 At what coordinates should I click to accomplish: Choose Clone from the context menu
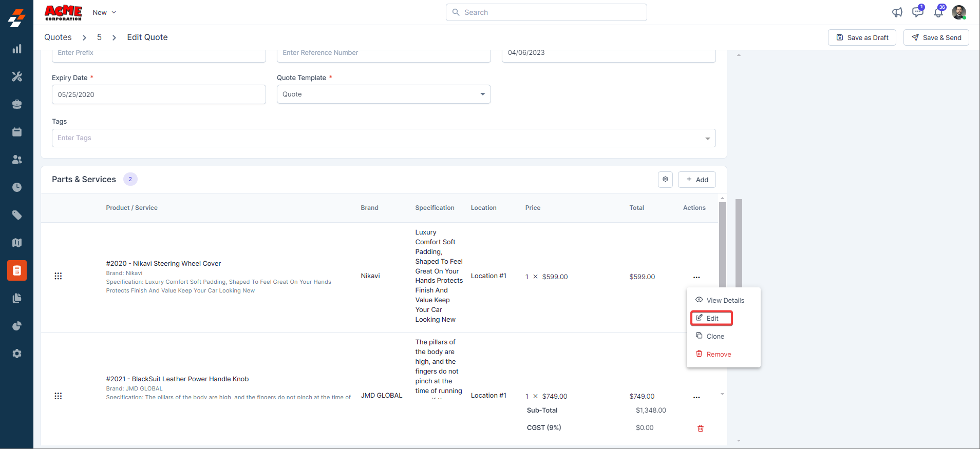click(714, 336)
